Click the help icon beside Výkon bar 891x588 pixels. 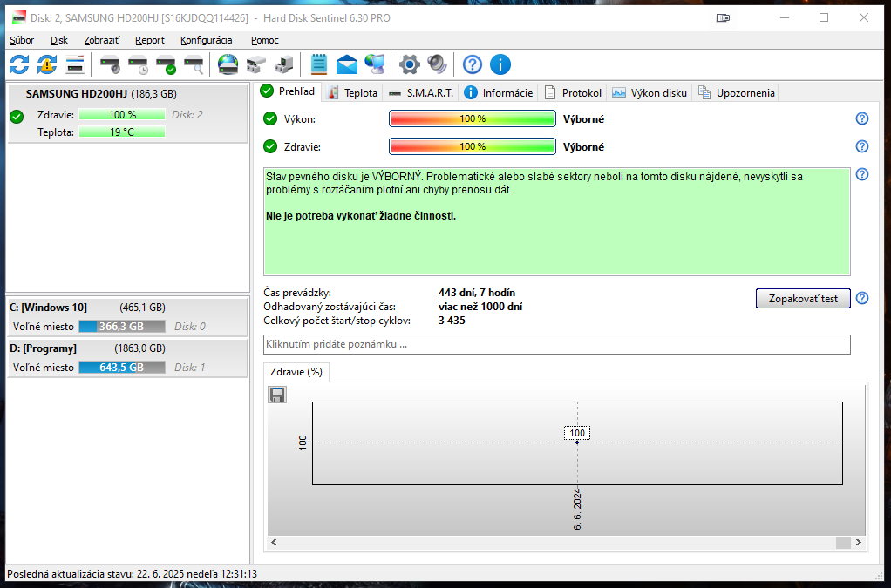pyautogui.click(x=862, y=118)
